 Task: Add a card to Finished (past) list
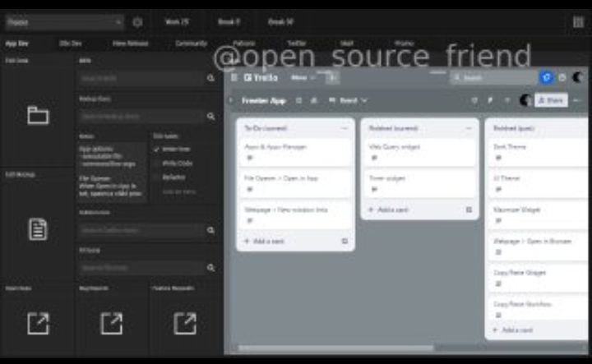pyautogui.click(x=513, y=330)
